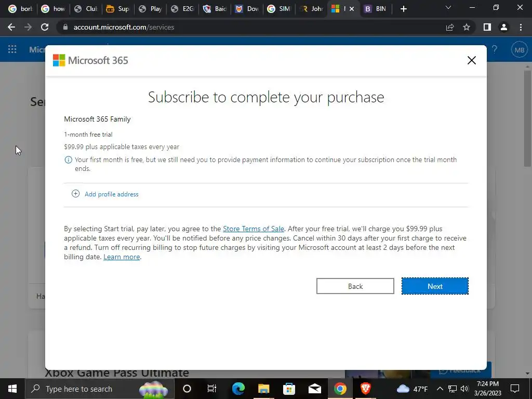Switch to the 'how' Google tab
532x399 pixels.
[x=53, y=9]
